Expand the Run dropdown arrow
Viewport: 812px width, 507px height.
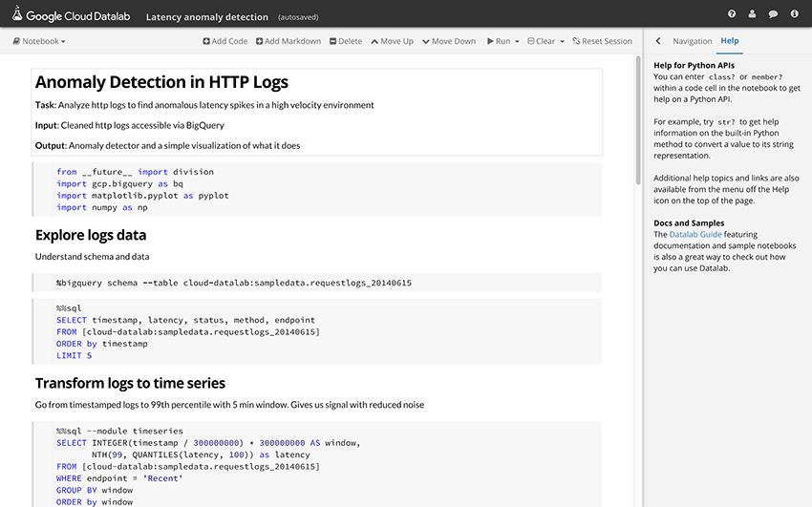[517, 41]
